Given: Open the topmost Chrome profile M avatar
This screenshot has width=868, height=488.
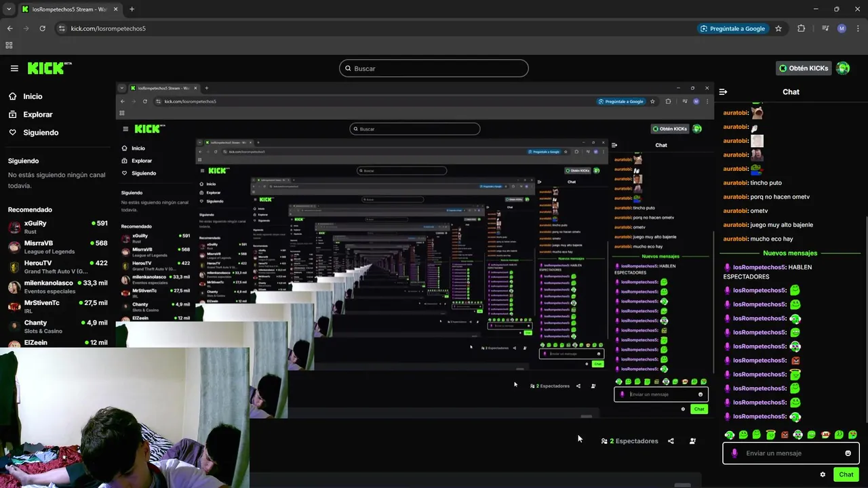Looking at the screenshot, I should tap(842, 28).
